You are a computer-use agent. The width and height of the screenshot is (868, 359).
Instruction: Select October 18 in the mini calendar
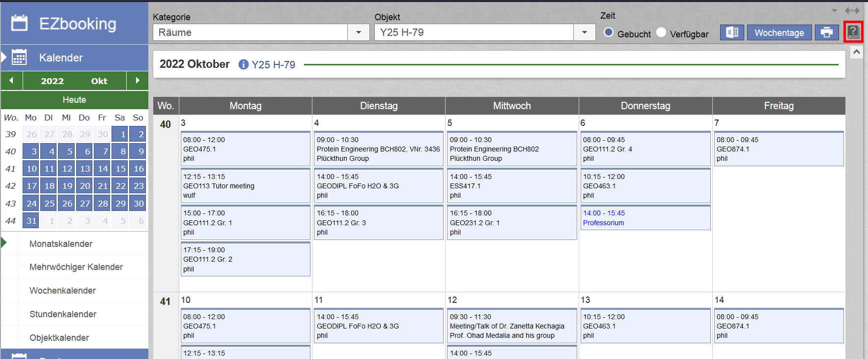[x=50, y=186]
